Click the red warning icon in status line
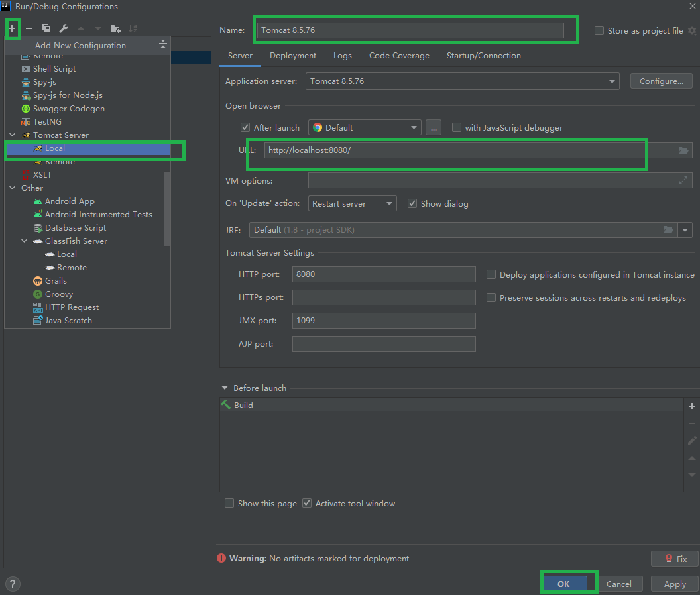 221,558
